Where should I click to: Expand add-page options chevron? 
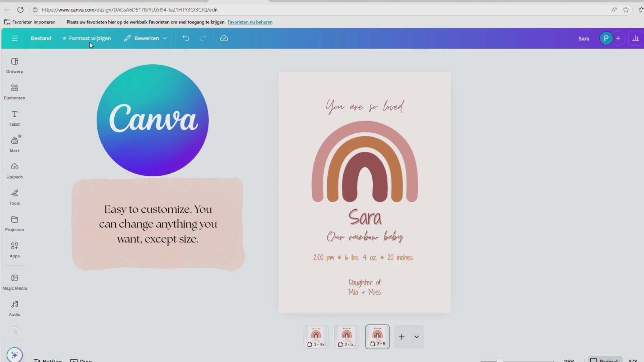point(417,337)
